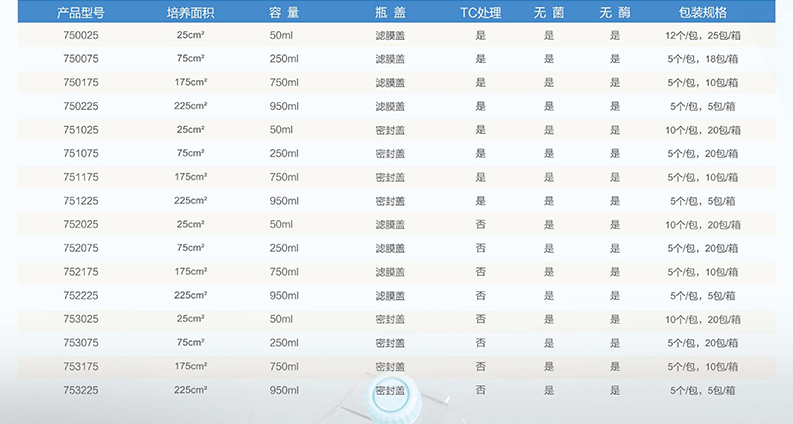Select product model 752025
Screen dimensions: 793x424
click(81, 224)
